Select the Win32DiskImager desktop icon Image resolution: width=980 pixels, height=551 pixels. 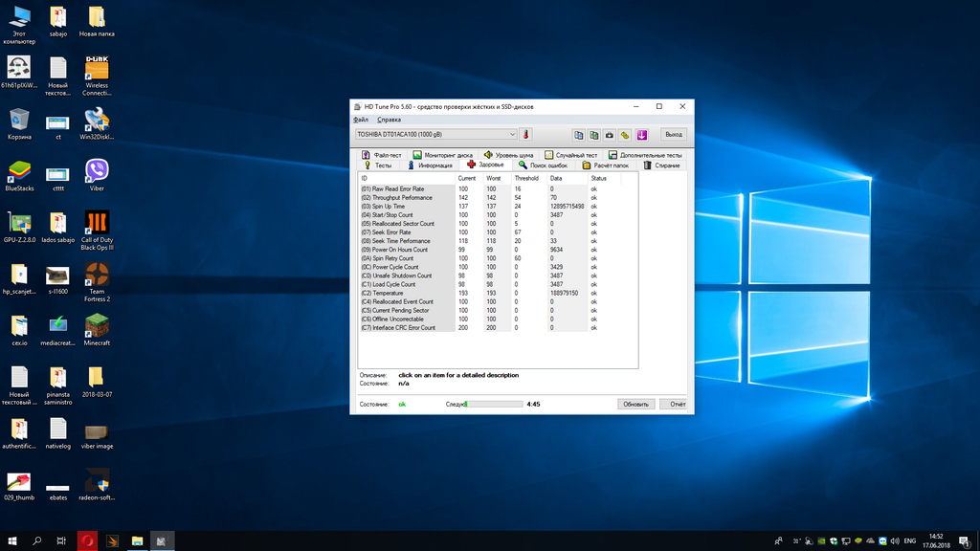coord(97,123)
